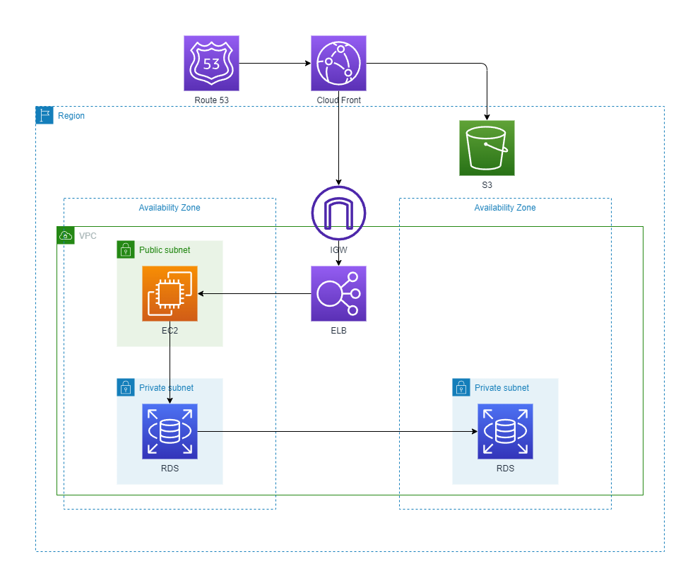Select the 'Cloud Front' label

point(339,100)
